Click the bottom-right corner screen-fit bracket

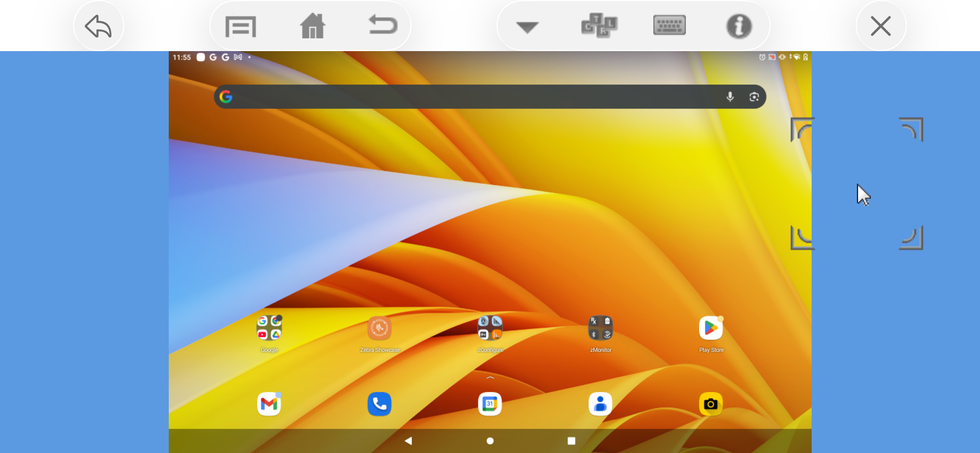pyautogui.click(x=911, y=238)
